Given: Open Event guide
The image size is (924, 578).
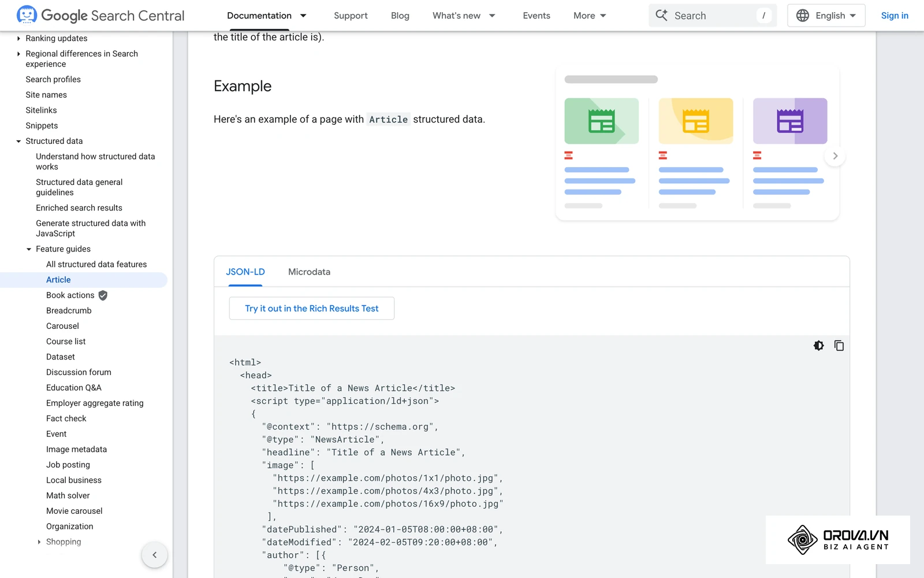Looking at the screenshot, I should click(x=56, y=434).
